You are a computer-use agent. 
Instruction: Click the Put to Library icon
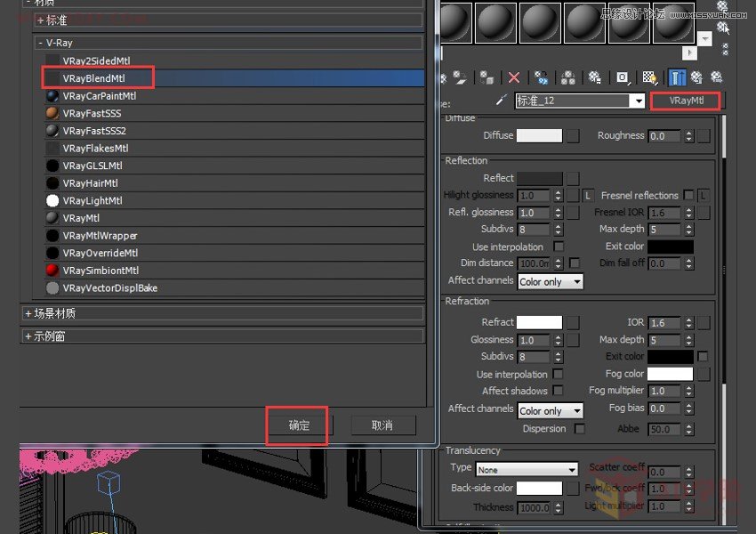tap(595, 77)
